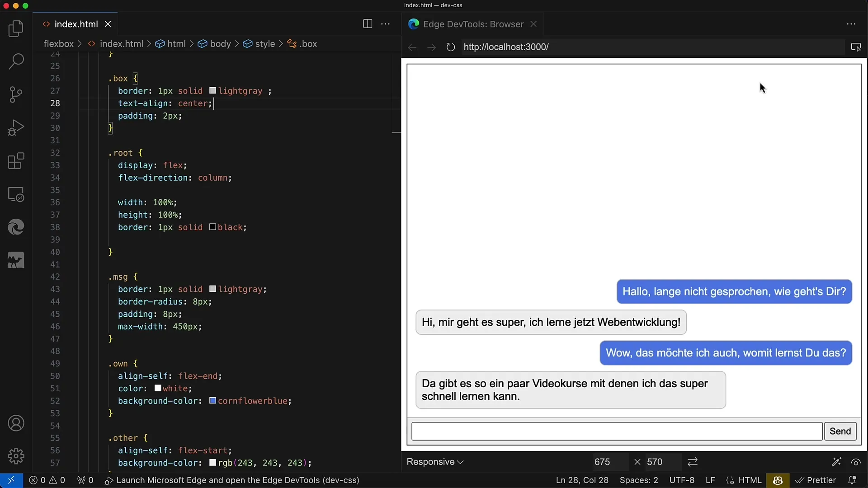Click the browser URL address field

(653, 47)
